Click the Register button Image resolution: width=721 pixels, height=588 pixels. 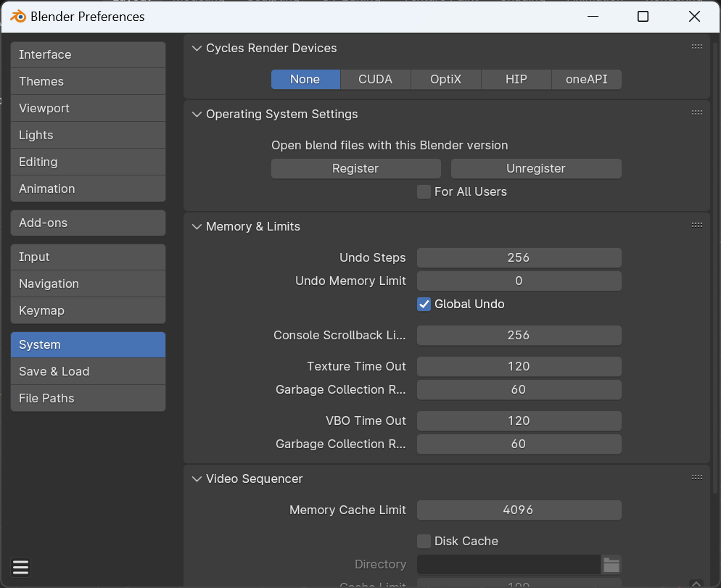355,169
